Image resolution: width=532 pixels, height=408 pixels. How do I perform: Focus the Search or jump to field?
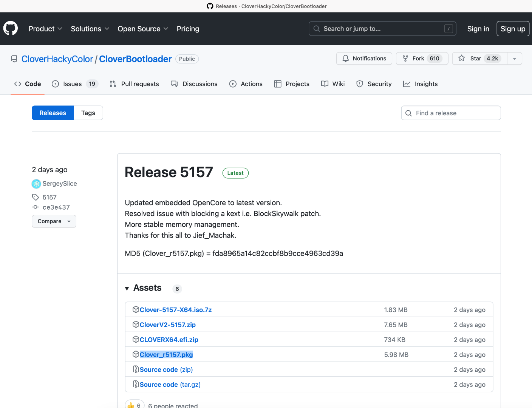click(382, 29)
